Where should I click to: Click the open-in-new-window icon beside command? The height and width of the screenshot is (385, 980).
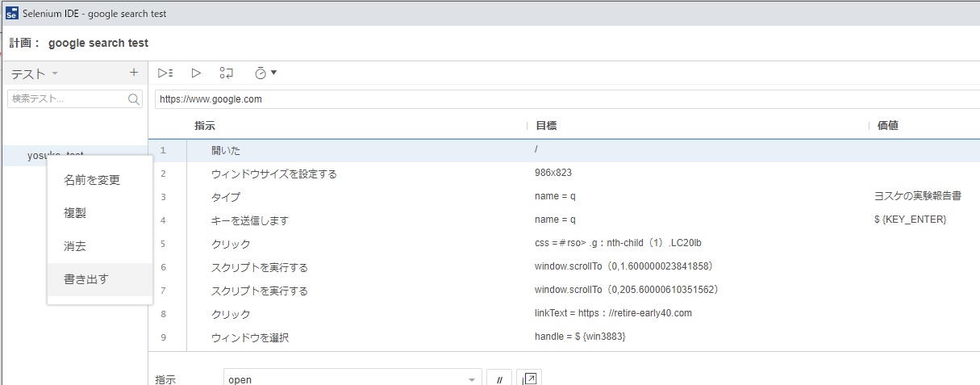tap(530, 379)
